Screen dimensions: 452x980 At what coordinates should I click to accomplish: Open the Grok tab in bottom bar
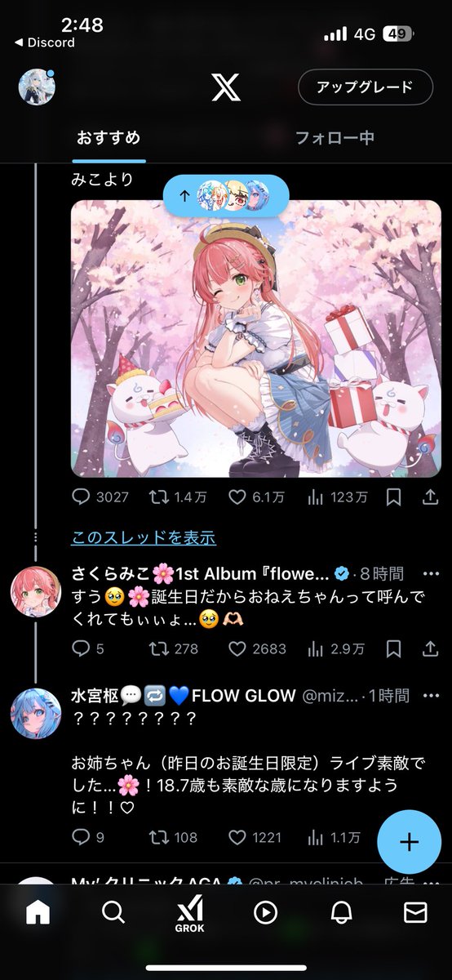point(190,913)
